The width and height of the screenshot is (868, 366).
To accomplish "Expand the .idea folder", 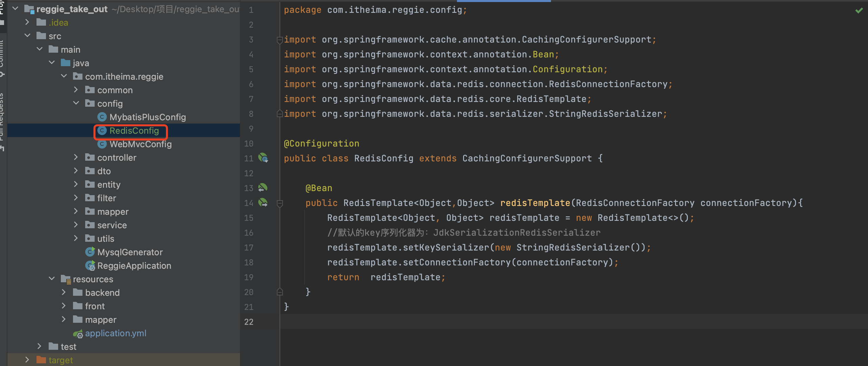I will click(27, 22).
